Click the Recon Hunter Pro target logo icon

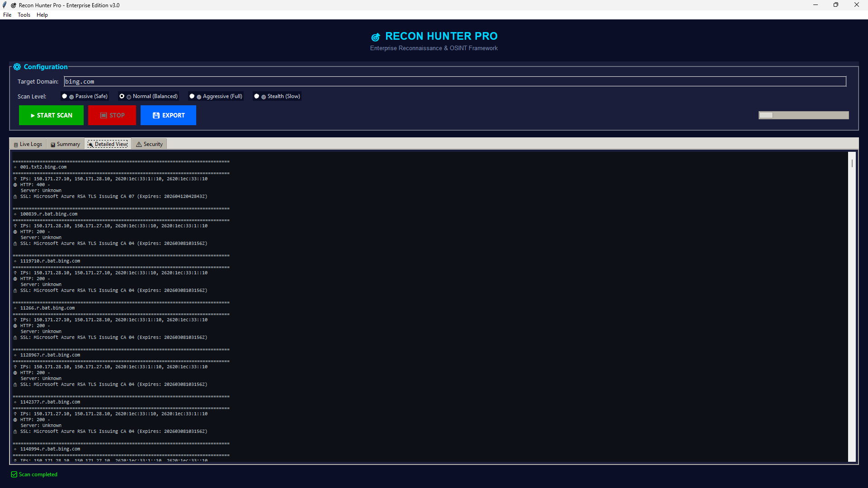(376, 37)
